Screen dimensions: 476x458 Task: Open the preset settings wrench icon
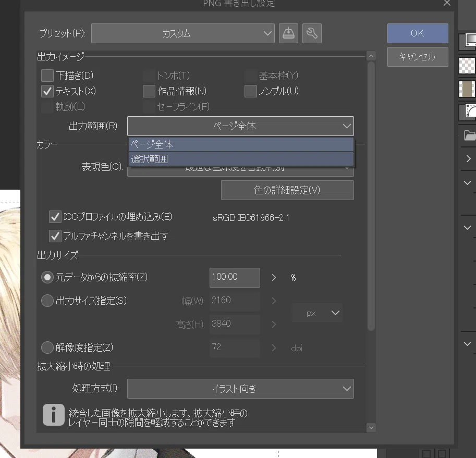pos(312,33)
